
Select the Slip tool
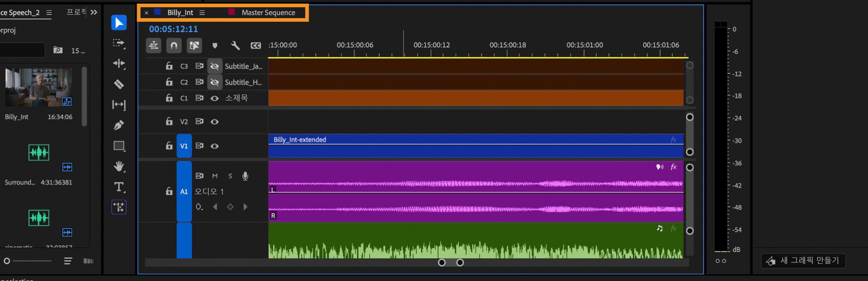click(119, 105)
